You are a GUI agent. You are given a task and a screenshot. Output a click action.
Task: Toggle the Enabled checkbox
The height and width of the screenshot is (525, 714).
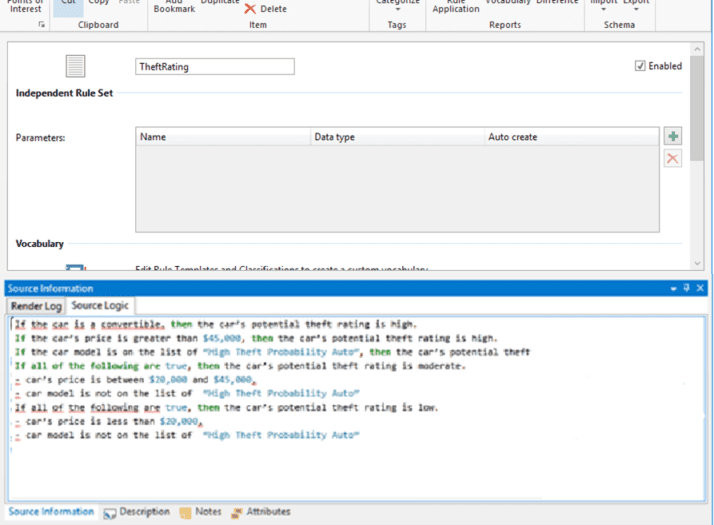[x=640, y=66]
